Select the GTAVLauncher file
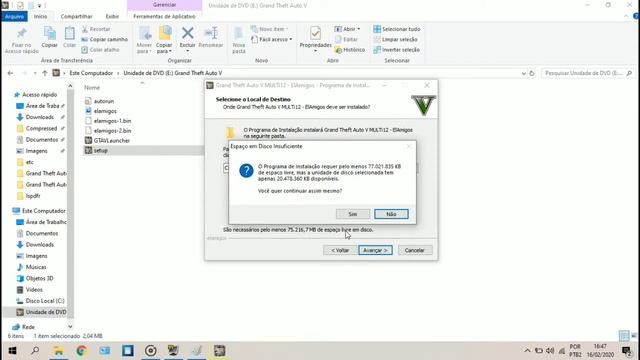 pos(111,140)
